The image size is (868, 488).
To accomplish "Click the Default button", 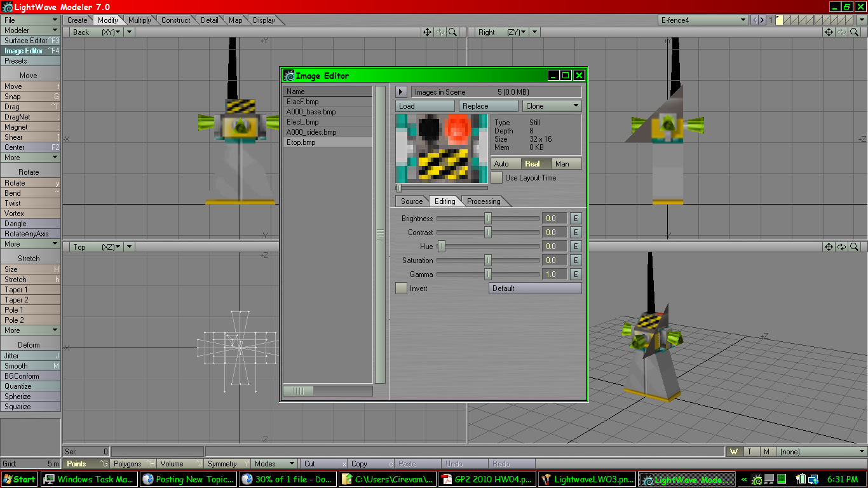I will pos(535,288).
